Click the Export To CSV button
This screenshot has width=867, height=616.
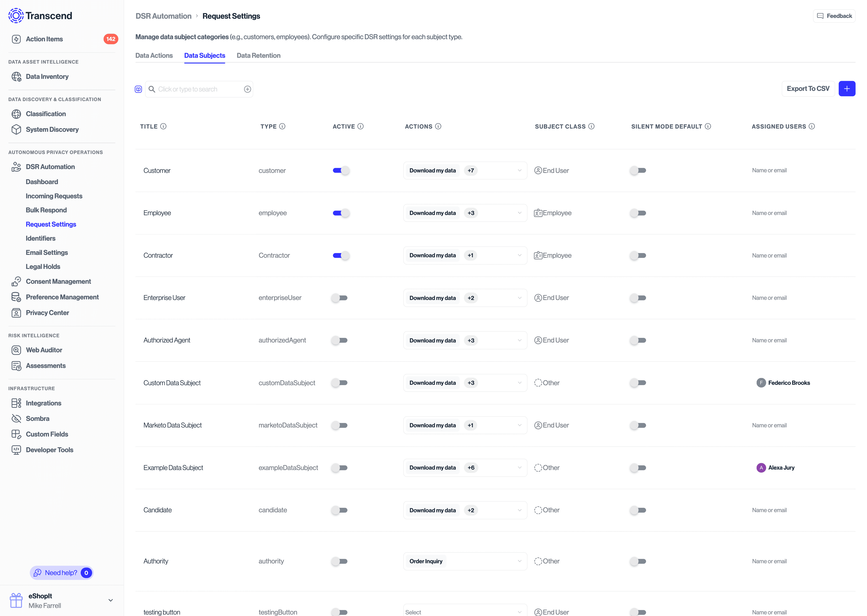[808, 88]
